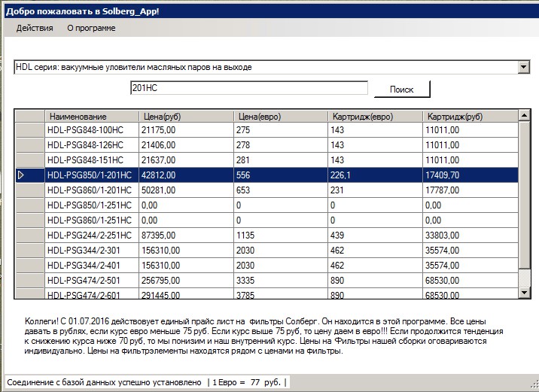This screenshot has height=392, width=539.
Task: Open the Действия menu
Action: [35, 28]
